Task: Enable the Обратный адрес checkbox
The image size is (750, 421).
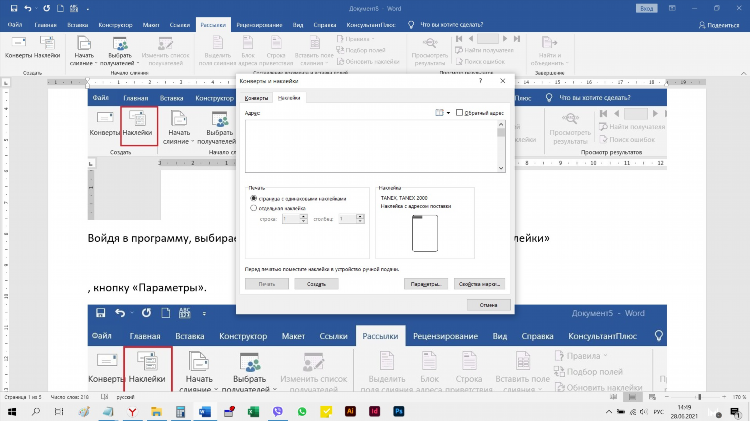Action: click(x=459, y=112)
